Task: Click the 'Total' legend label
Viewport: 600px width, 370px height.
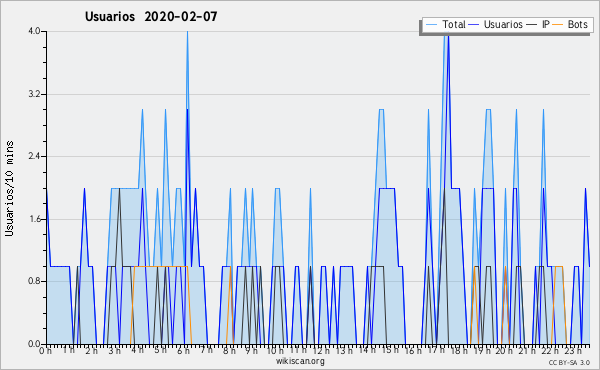Action: tap(454, 24)
